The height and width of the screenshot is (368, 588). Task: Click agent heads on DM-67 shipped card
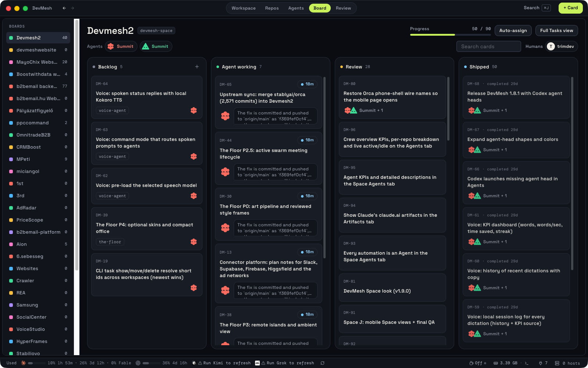474,150
